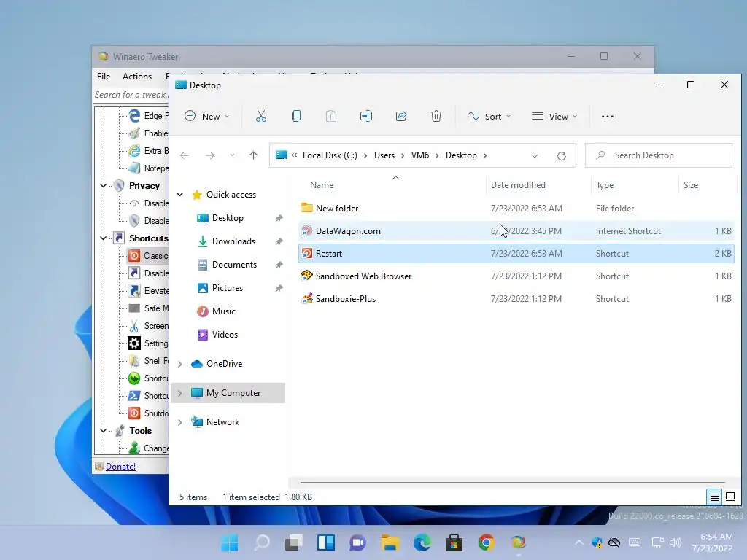This screenshot has width=747, height=560.
Task: Sort by Type column header
Action: (635, 184)
